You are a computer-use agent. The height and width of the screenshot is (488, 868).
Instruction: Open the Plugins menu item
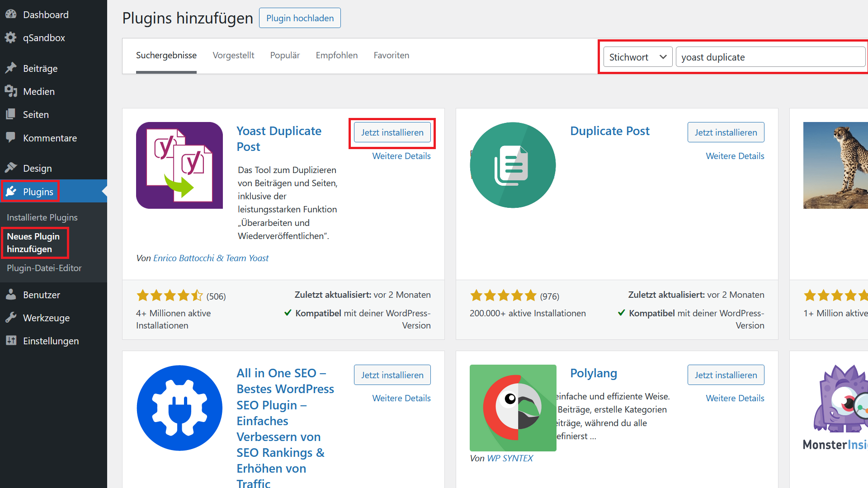pyautogui.click(x=53, y=192)
